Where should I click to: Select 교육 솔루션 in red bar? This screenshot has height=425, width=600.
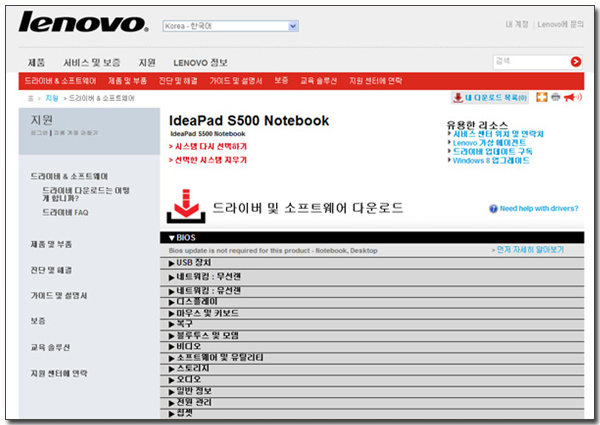(318, 81)
